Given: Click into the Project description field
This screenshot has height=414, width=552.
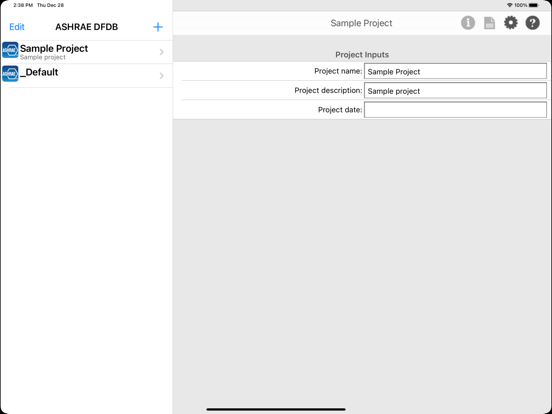Looking at the screenshot, I should (x=455, y=91).
